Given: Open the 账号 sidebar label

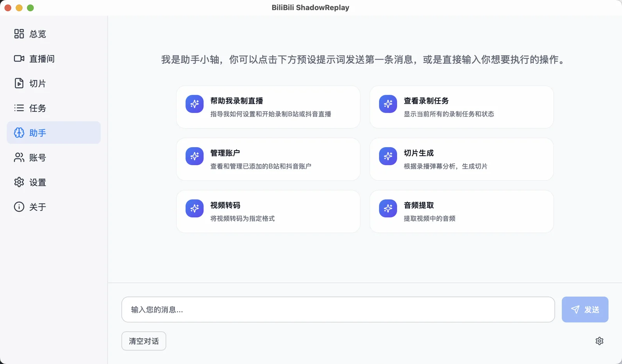Looking at the screenshot, I should point(38,158).
